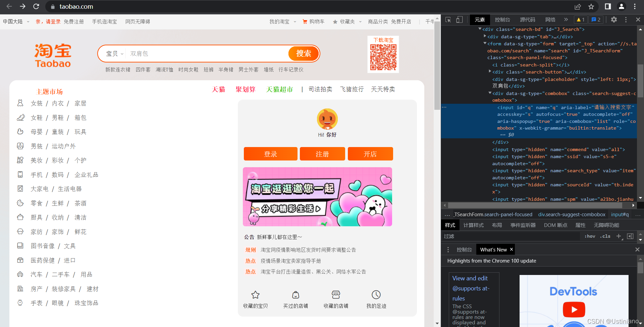Collapse the search-suggest-combobox div node
The height and width of the screenshot is (327, 644).
point(490,93)
